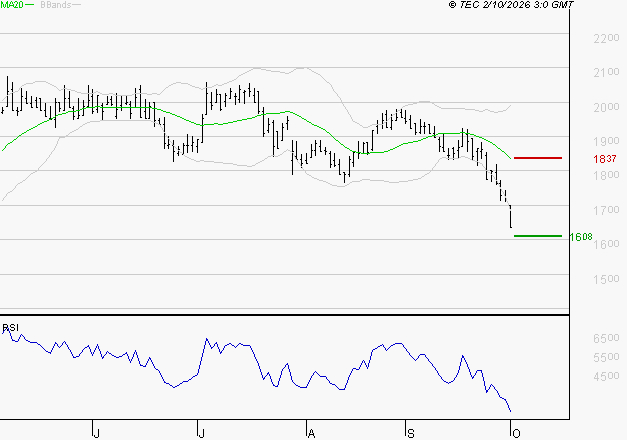The image size is (627, 440).
Task: Click the red 1837 resistance value
Action: coord(605,159)
